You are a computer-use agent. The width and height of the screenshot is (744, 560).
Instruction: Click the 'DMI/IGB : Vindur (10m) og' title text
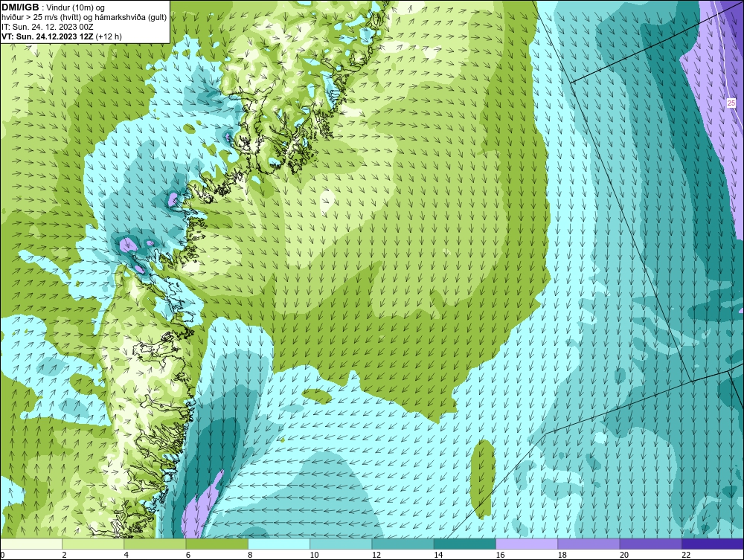click(54, 7)
